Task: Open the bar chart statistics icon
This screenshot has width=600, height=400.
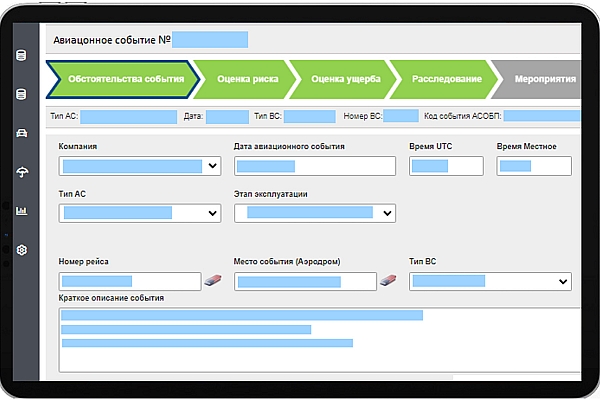Action: [21, 211]
